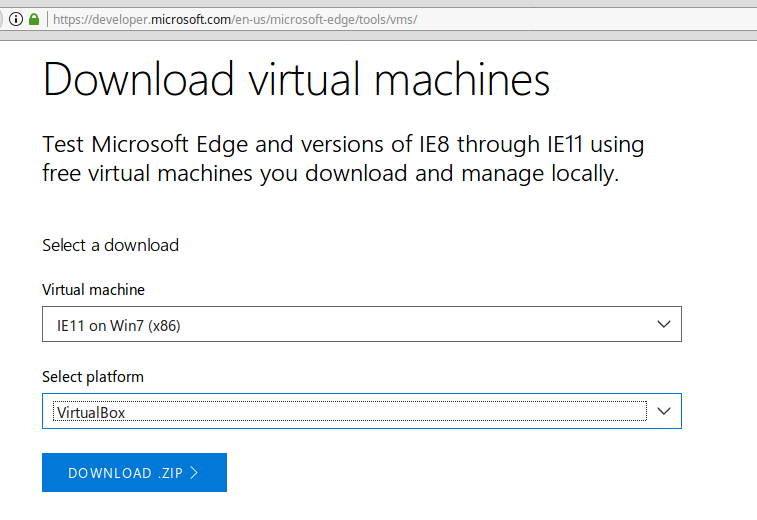Viewport: 757px width, 520px height.
Task: Expand the Select platform dropdown showing VirtualBox
Action: tap(362, 411)
